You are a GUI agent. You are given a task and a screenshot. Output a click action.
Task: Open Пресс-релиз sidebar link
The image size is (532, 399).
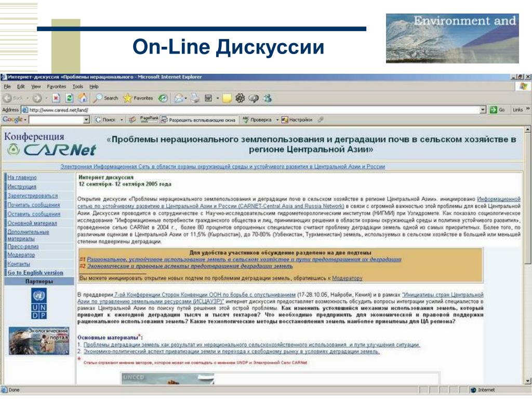(x=23, y=247)
